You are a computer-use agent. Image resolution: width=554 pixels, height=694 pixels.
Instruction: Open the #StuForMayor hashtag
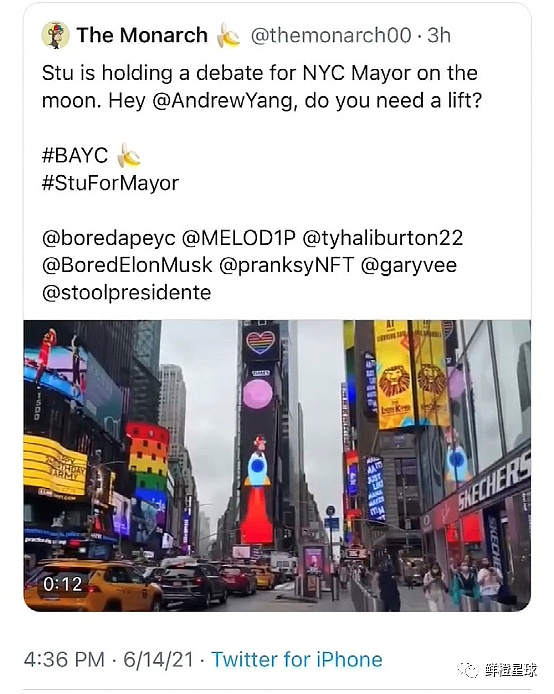click(110, 183)
